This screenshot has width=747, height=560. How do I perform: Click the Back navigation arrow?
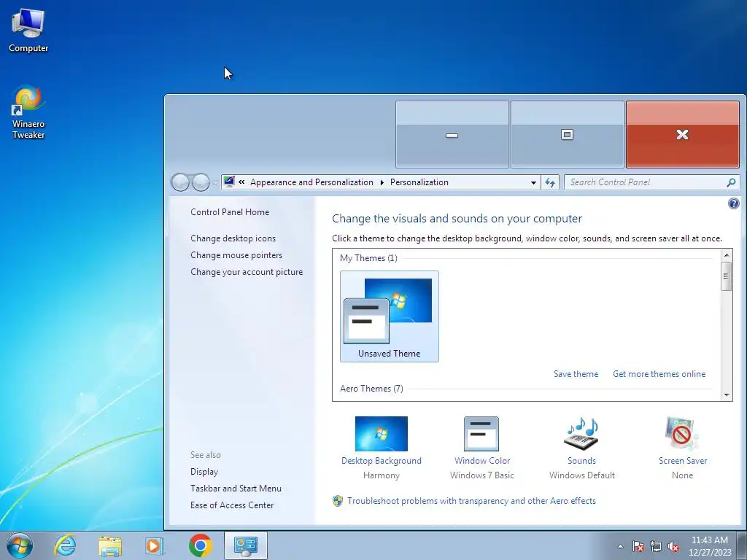tap(180, 182)
